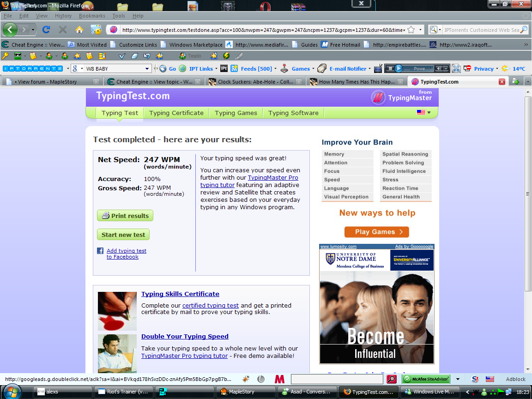Play the radio with the toolbar play button
The width and height of the screenshot is (532, 399).
(x=399, y=68)
